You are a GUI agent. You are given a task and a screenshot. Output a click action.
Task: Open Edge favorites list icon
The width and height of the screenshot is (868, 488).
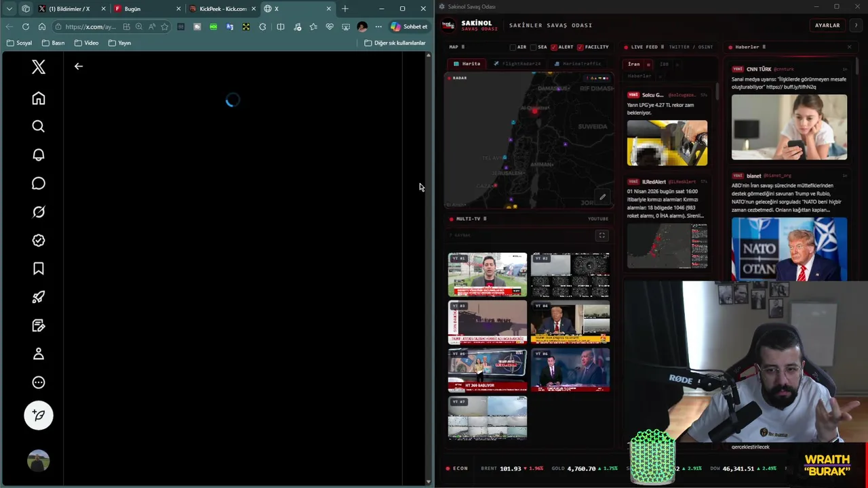tap(313, 26)
